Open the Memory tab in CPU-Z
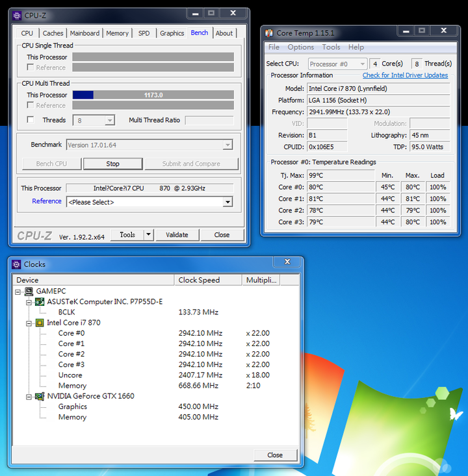The height and width of the screenshot is (476, 468). tap(117, 33)
